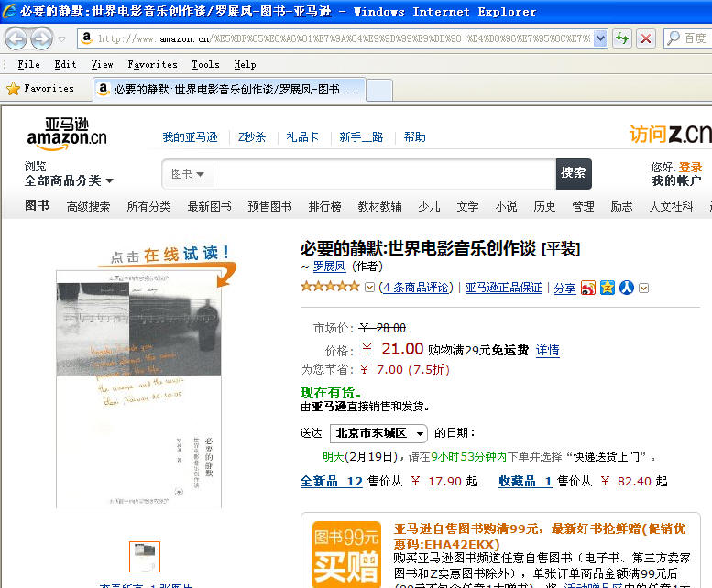Screen dimensions: 712x588
Task: Open 预售图书 in books navigation
Action: click(x=269, y=207)
